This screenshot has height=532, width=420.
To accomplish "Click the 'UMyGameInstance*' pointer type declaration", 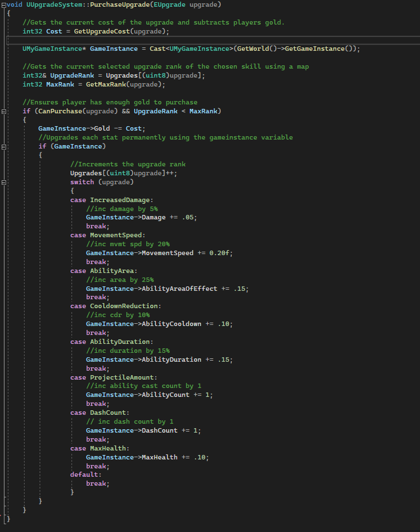I will [54, 49].
